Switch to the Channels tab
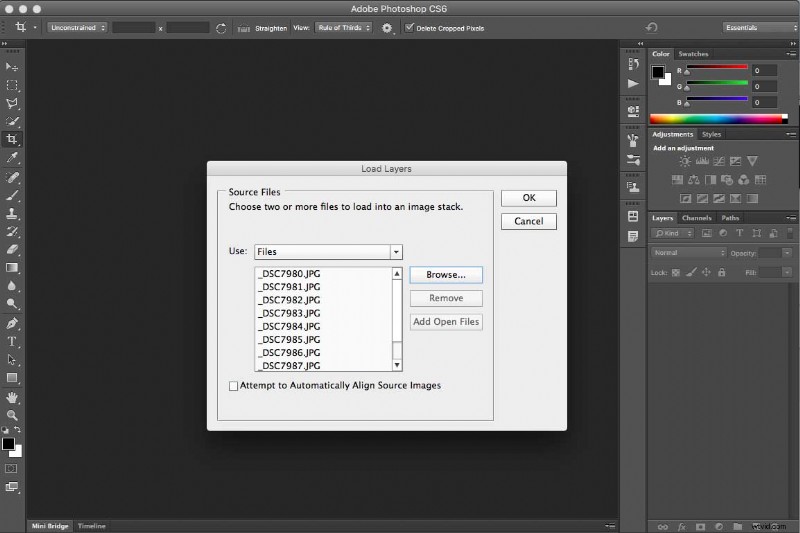Screen dimensions: 800x533 point(696,218)
